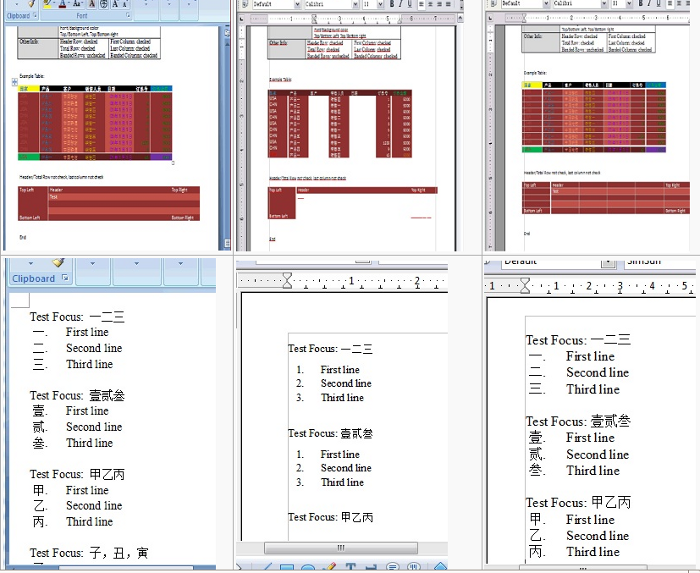This screenshot has width=700, height=573.
Task: Click 'Test Focus: 子，丑，寅' in bottom-left panel
Action: click(89, 553)
